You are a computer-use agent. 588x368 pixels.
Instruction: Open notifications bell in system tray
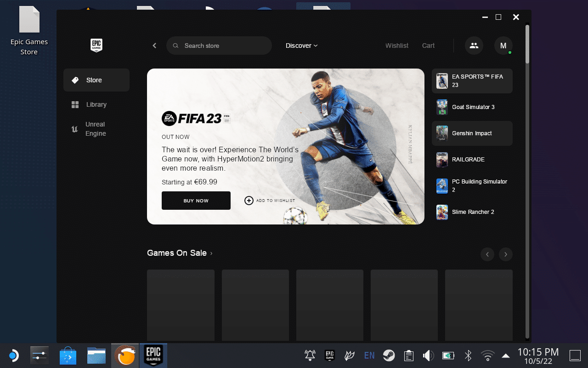tap(310, 355)
